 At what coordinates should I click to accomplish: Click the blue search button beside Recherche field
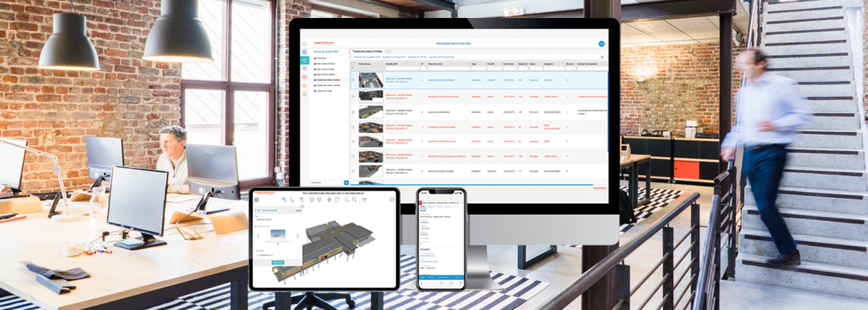click(346, 183)
